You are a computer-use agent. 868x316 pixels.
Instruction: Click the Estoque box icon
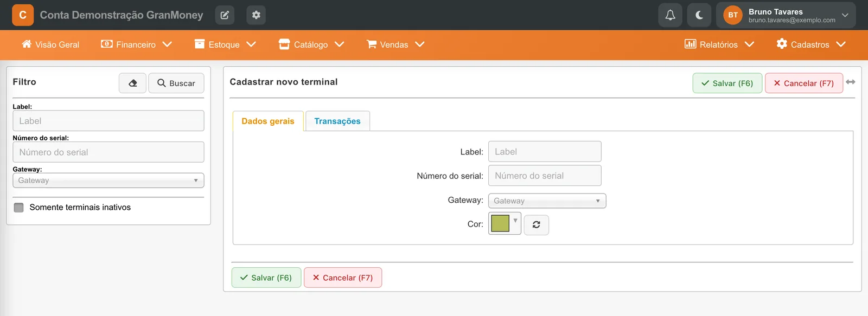[200, 44]
